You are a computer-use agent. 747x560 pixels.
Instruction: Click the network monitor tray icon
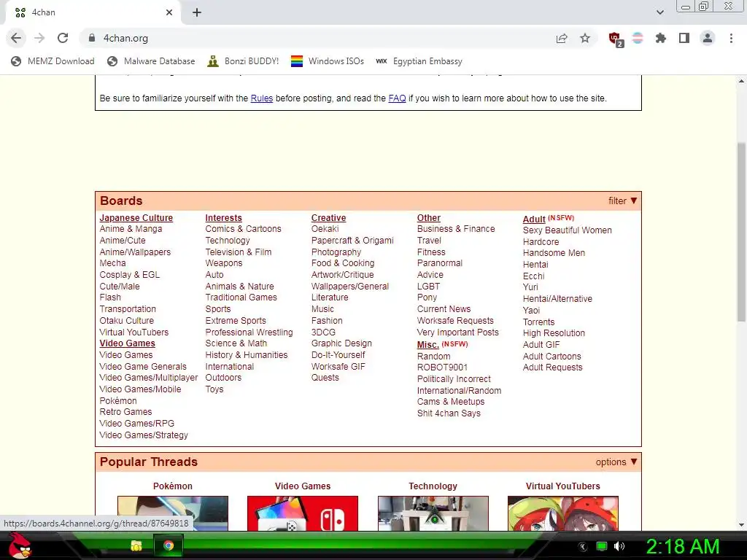602,546
